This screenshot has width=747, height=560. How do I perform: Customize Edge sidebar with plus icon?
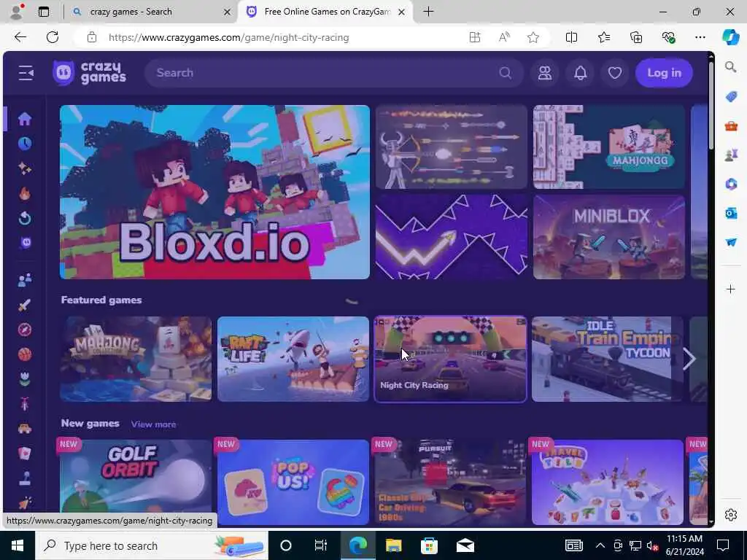tap(731, 289)
